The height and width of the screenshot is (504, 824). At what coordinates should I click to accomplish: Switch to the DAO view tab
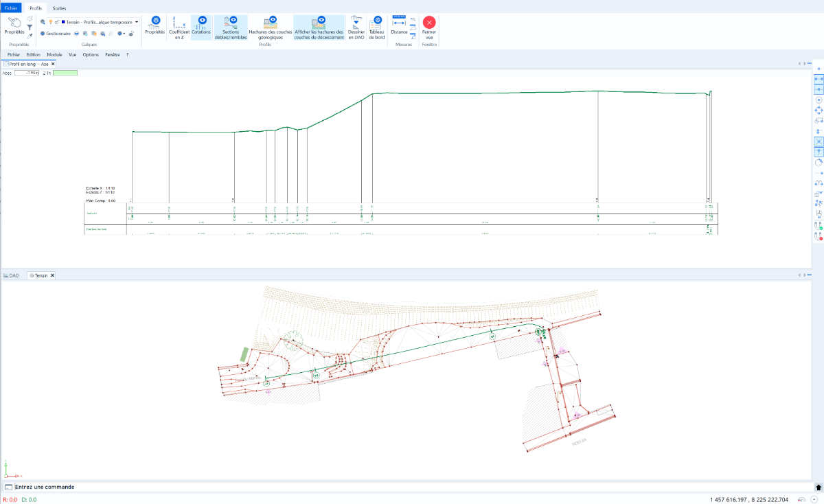(11, 275)
